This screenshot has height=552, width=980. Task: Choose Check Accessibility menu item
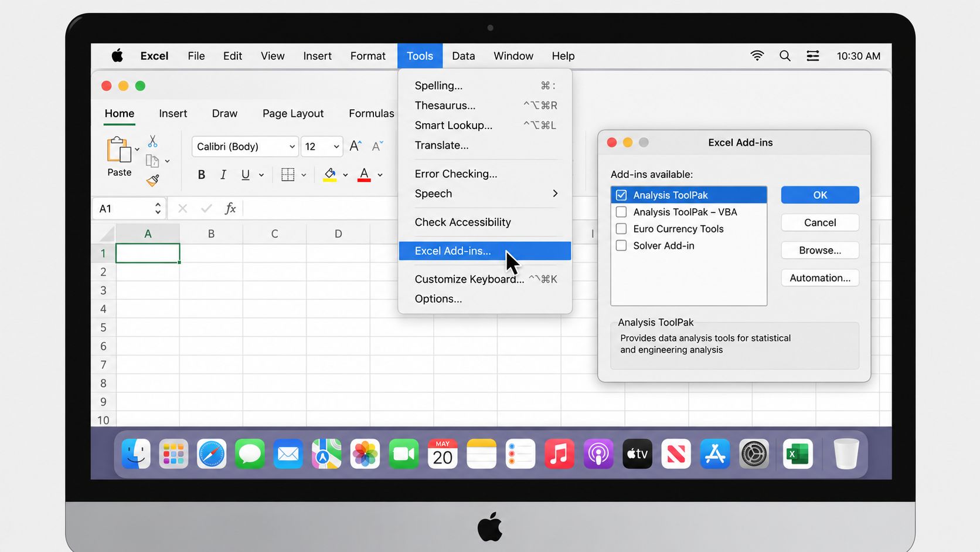point(485,222)
